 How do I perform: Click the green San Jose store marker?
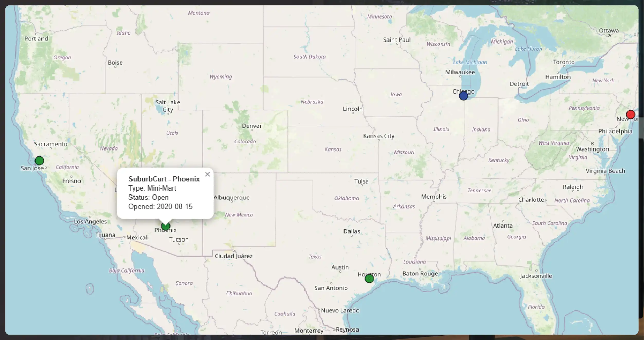[39, 161]
